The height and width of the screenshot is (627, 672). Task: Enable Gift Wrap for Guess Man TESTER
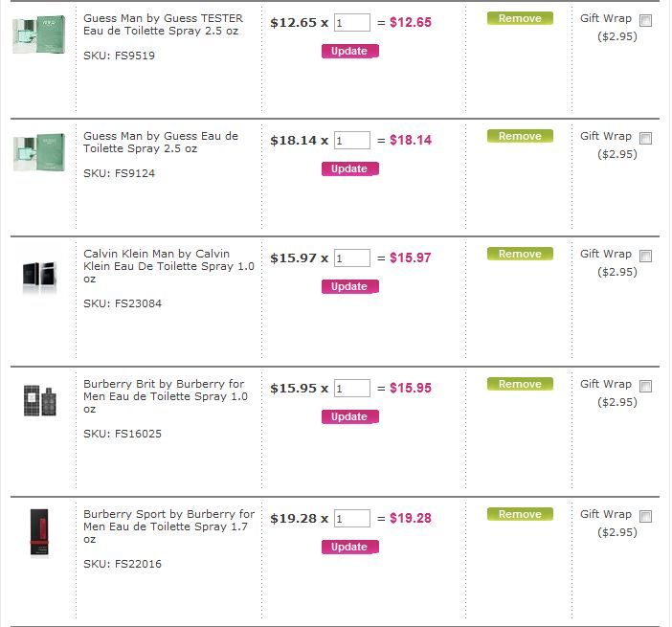[x=645, y=20]
